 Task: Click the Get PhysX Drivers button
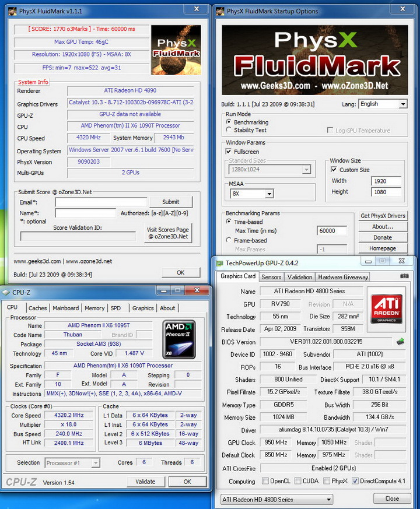[x=383, y=216]
